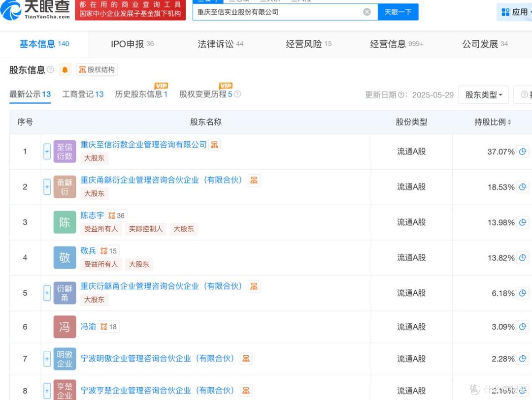Click the help icon after 股权变更历程
This screenshot has height=400, width=532.
click(237, 94)
